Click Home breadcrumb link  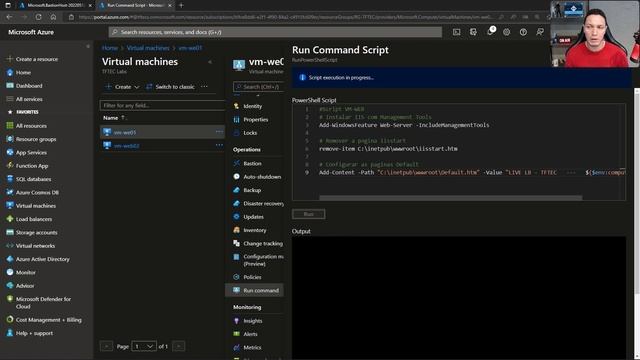coord(109,48)
